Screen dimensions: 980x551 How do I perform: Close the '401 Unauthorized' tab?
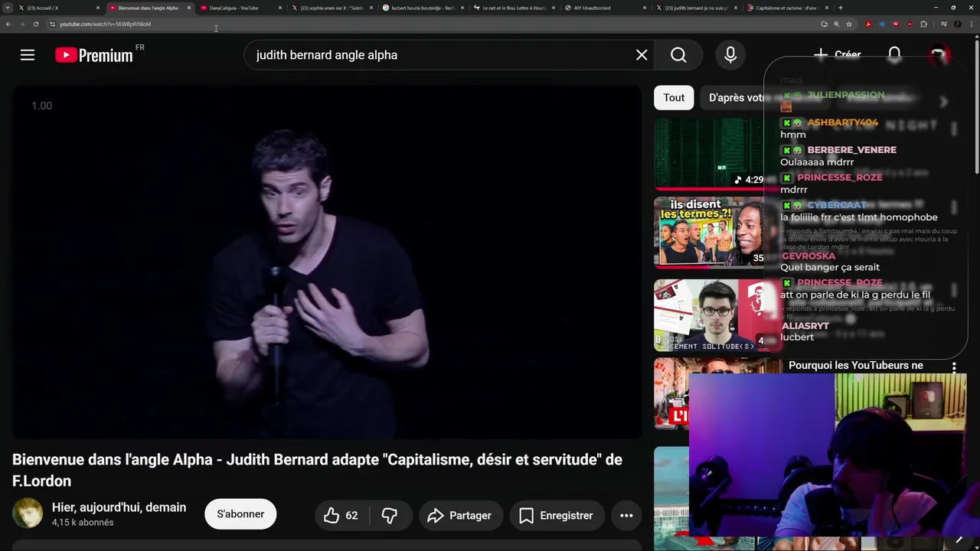click(x=644, y=8)
